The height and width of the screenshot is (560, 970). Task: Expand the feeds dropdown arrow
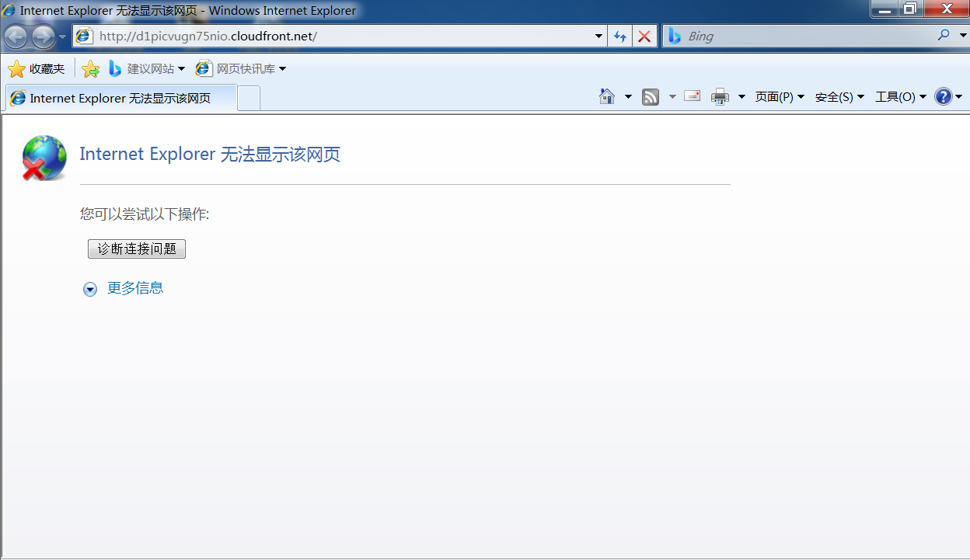(672, 97)
